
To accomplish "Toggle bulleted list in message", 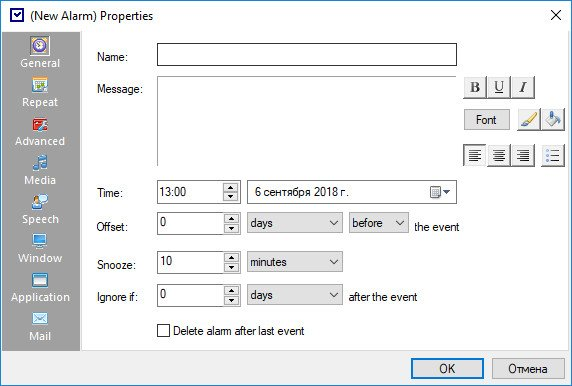I will coord(553,155).
